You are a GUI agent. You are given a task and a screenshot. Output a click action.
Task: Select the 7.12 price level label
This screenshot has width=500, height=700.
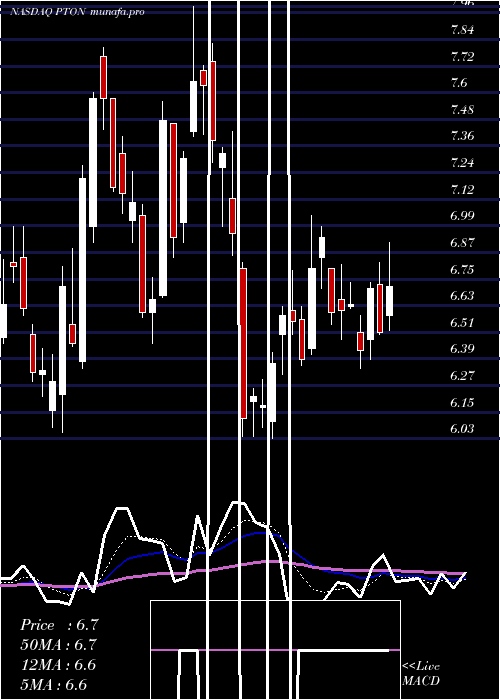[x=462, y=190]
